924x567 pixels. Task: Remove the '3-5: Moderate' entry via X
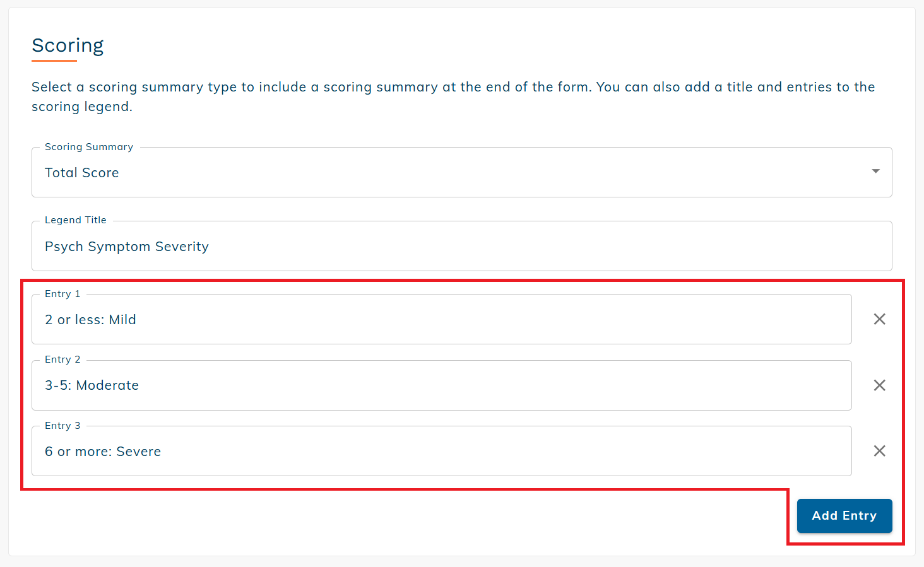(879, 385)
